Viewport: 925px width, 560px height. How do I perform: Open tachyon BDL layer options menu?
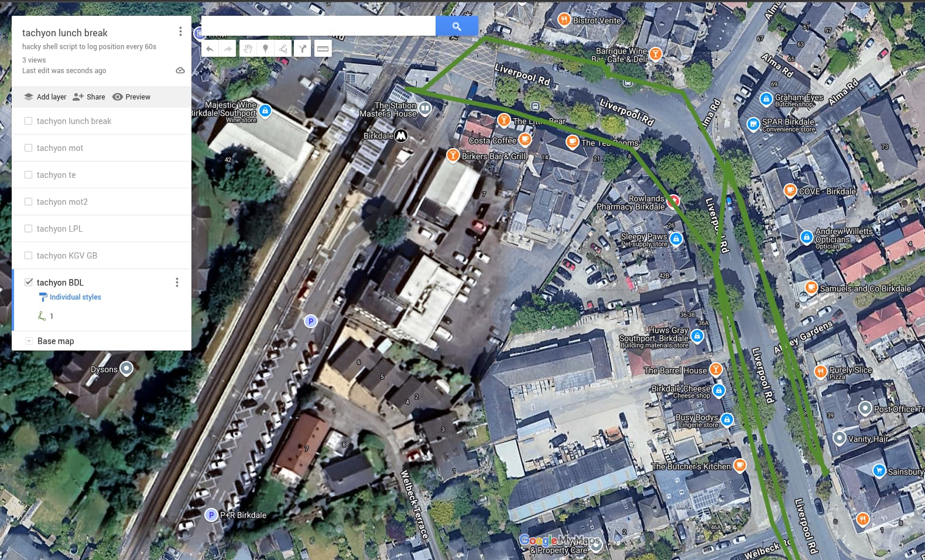click(177, 283)
